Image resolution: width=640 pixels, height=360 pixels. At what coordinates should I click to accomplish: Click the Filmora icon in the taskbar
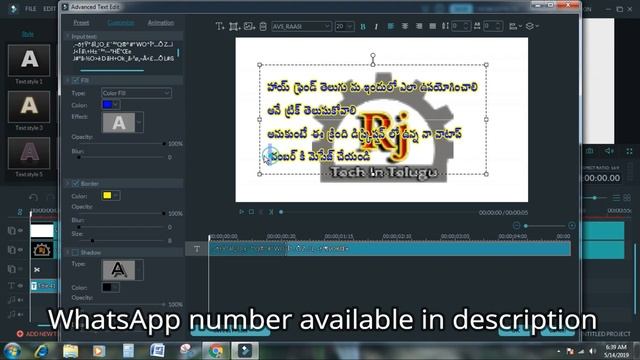[x=245, y=350]
